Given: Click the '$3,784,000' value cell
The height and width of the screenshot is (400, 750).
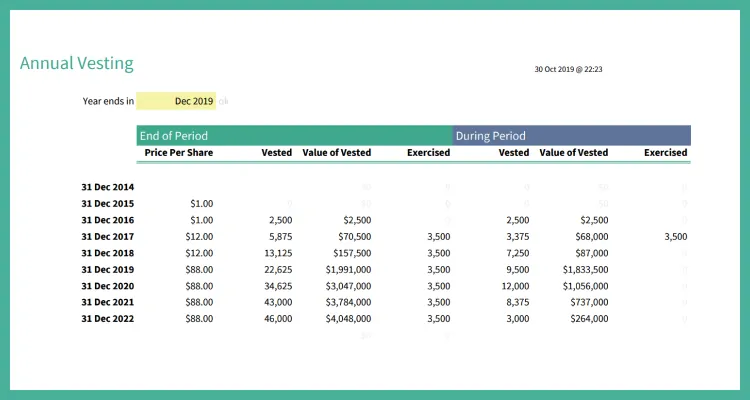Looking at the screenshot, I should (349, 302).
